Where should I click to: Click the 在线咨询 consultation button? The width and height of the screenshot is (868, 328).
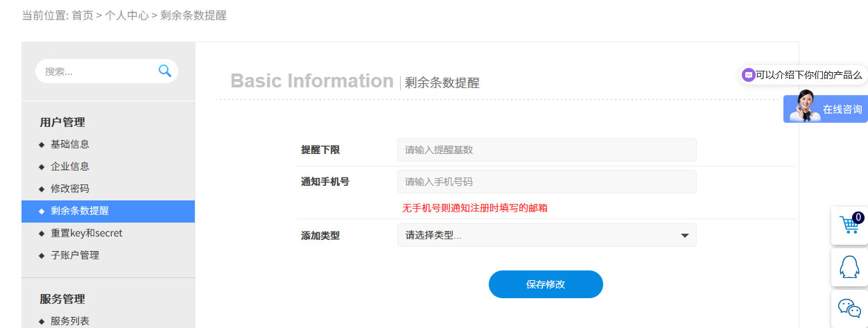coord(842,110)
